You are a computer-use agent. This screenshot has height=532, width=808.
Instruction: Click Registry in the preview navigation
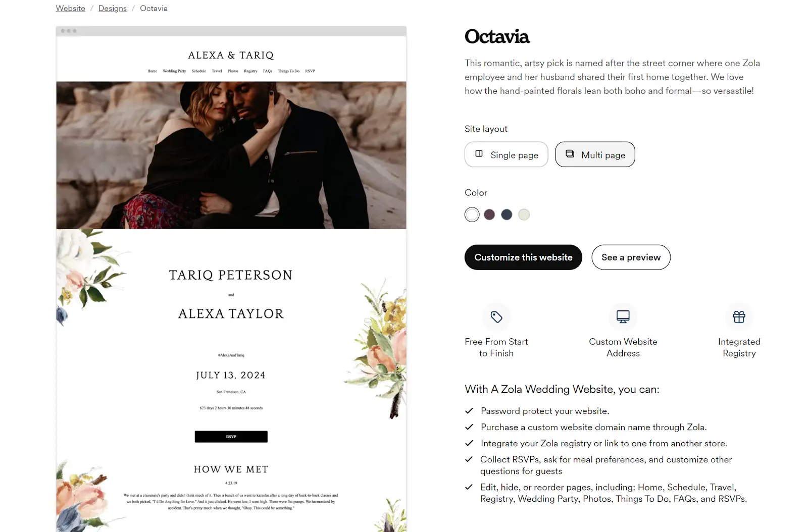click(x=250, y=71)
